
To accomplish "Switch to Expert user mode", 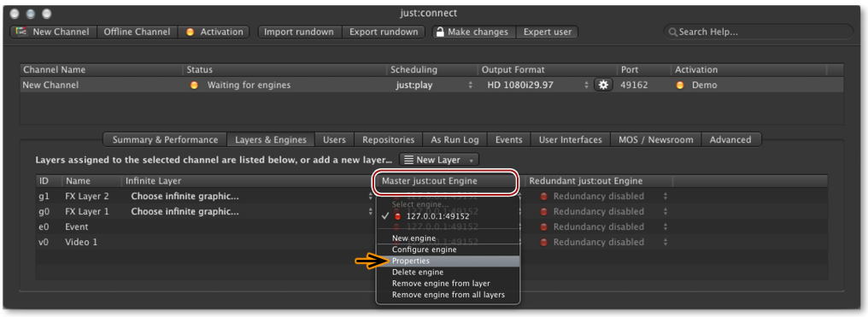I will 547,32.
